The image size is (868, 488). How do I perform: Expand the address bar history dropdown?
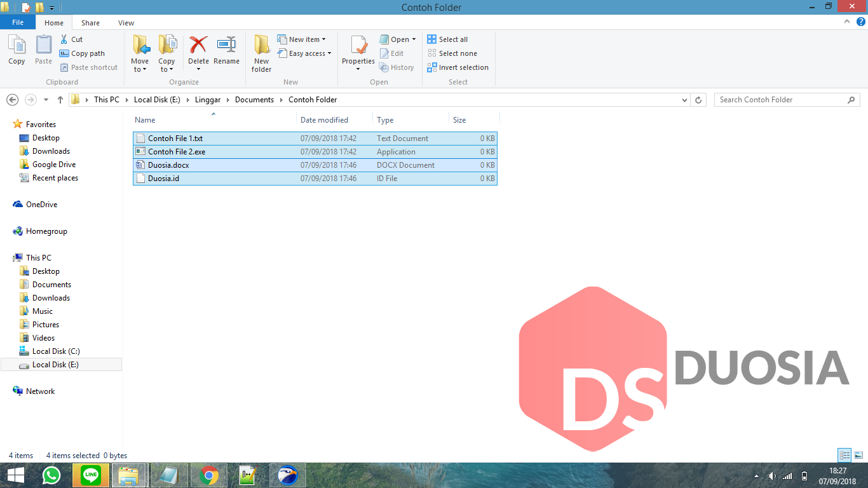[684, 100]
